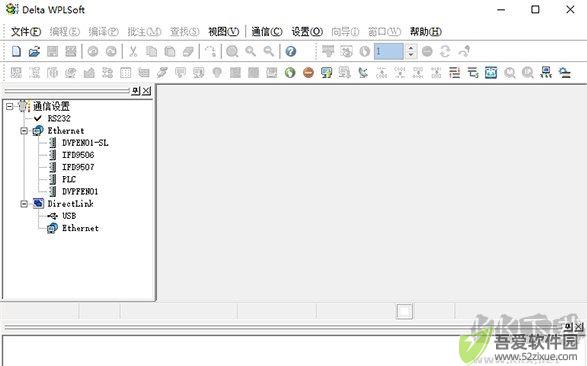The image size is (587, 366).
Task: Collapse the DirectLink tree node
Action: pyautogui.click(x=24, y=204)
